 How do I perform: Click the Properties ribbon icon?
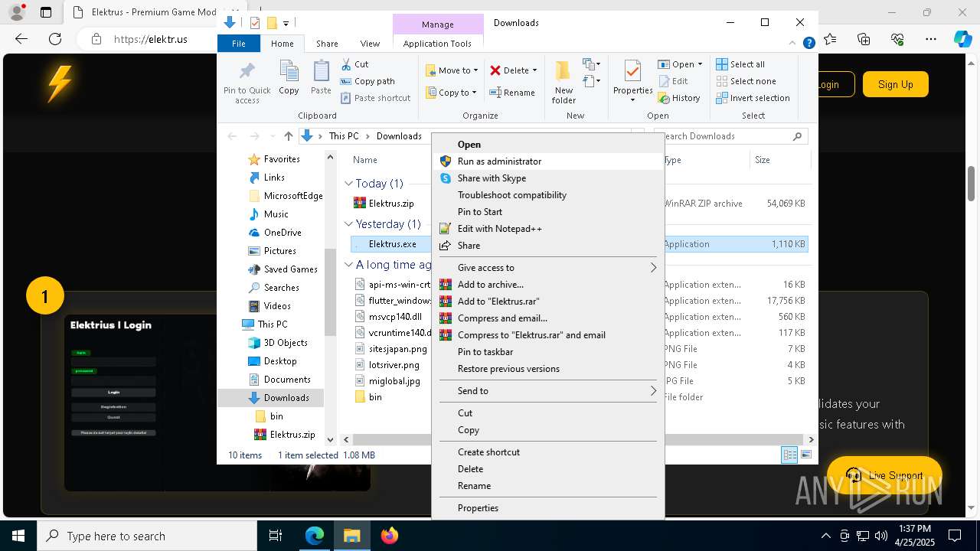[632, 81]
